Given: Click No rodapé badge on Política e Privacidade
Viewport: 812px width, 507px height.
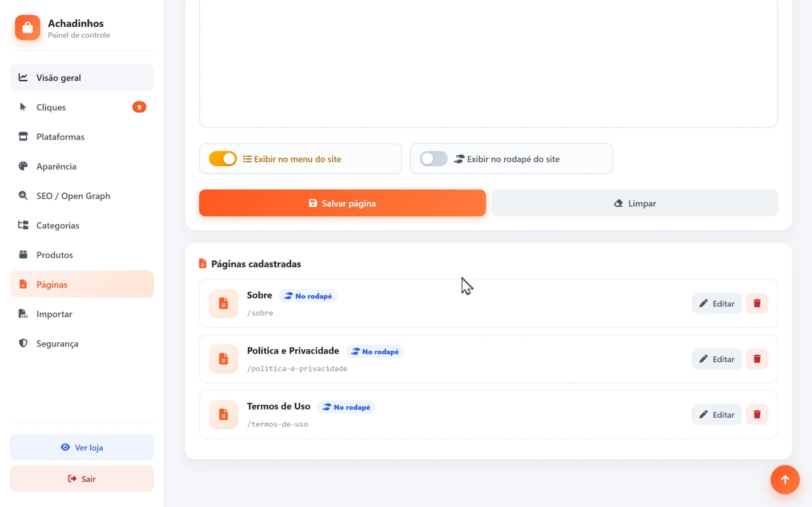Looking at the screenshot, I should [x=375, y=352].
